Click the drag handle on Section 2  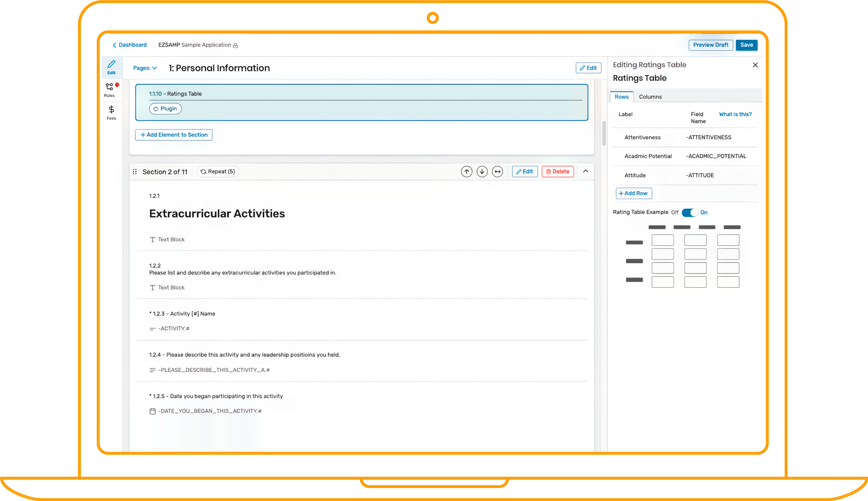[x=135, y=171]
